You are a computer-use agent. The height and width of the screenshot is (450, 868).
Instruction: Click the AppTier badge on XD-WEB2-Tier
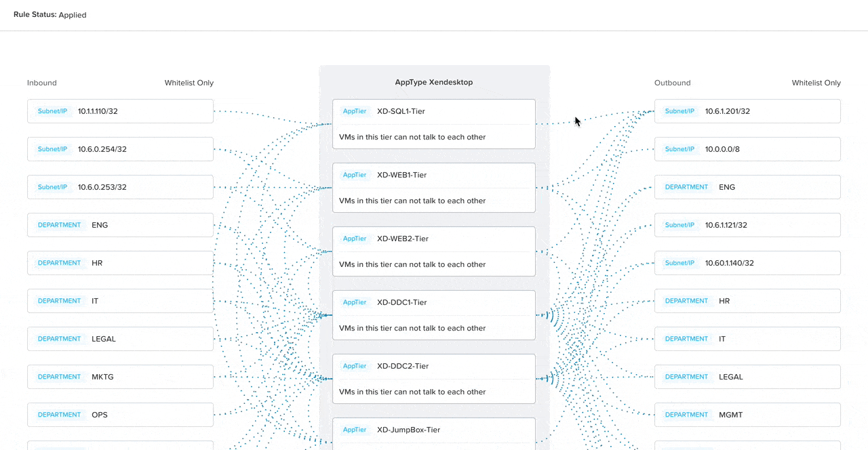354,239
